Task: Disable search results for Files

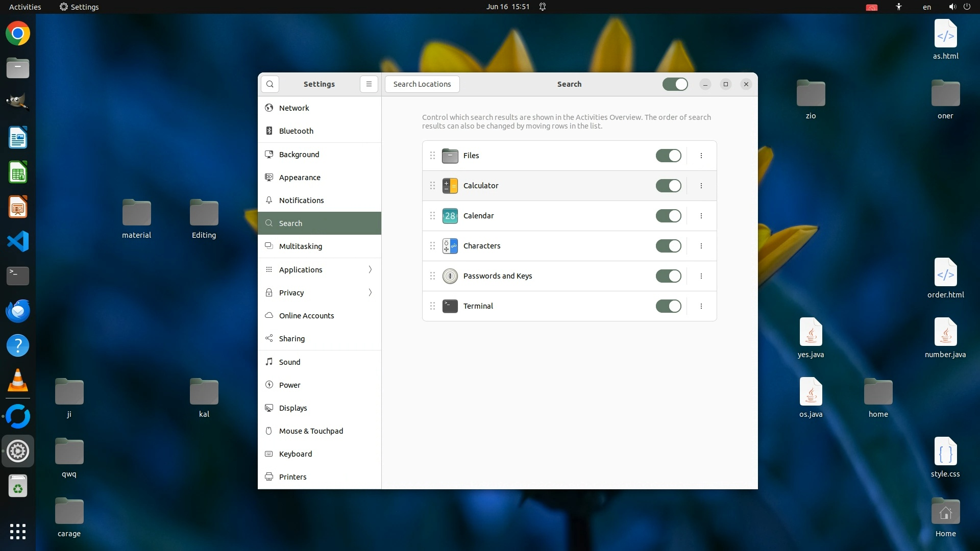Action: coord(668,156)
